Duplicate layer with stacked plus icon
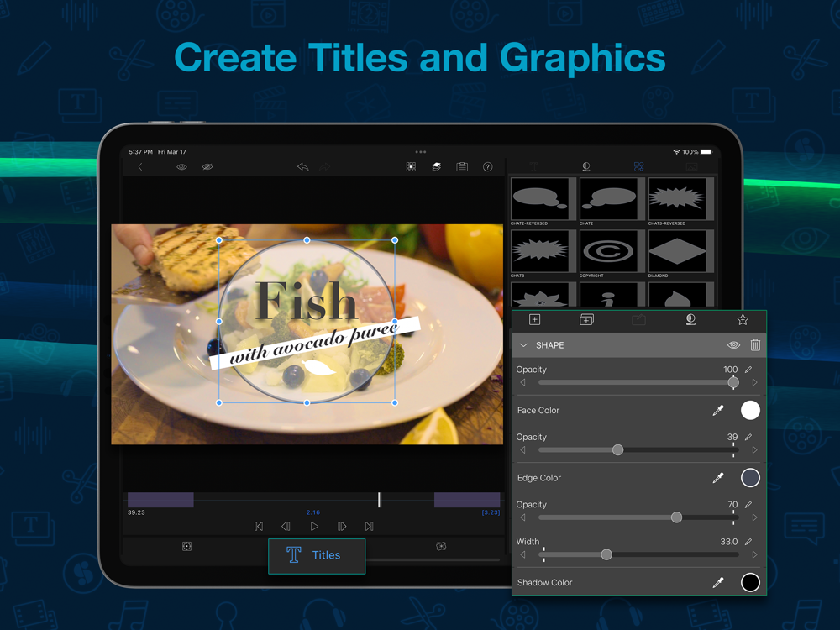This screenshot has width=840, height=630. pyautogui.click(x=586, y=320)
